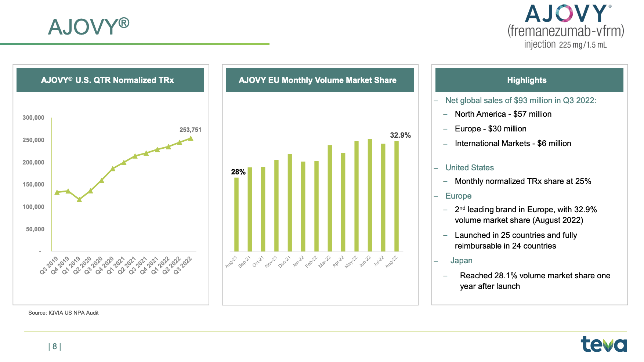
Task: Click the Jul-22 bar in the EU chart
Action: pos(383,198)
